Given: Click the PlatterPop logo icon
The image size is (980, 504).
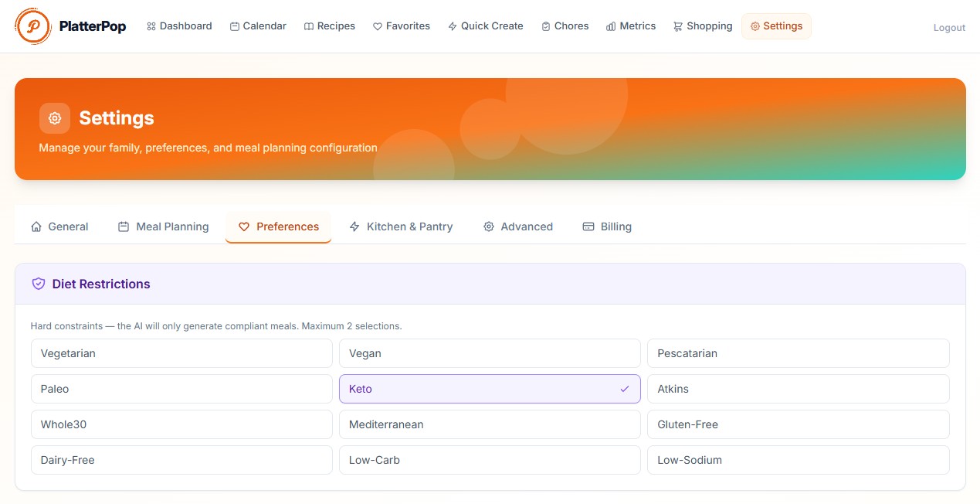Looking at the screenshot, I should coord(33,26).
